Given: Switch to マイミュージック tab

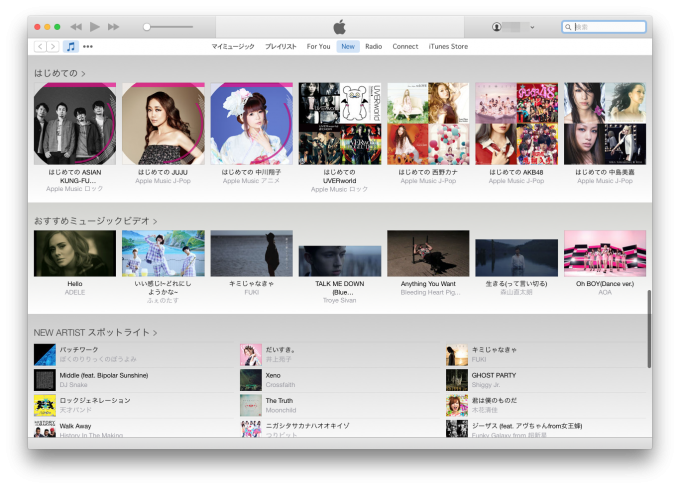Looking at the screenshot, I should (233, 46).
